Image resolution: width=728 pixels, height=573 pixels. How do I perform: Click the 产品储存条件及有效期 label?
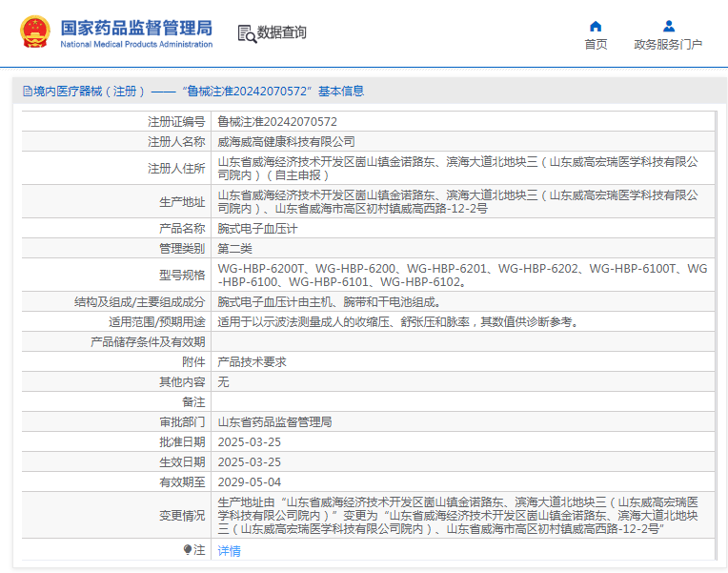(148, 342)
